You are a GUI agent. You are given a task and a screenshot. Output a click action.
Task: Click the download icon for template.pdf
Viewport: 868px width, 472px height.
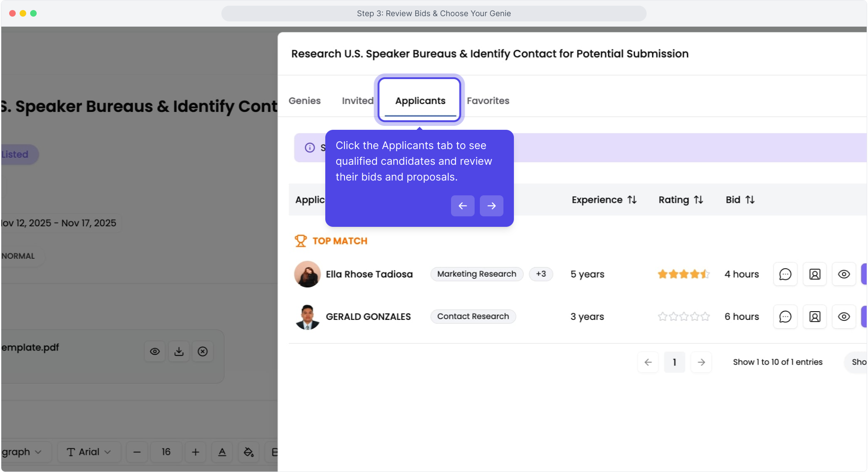179,351
